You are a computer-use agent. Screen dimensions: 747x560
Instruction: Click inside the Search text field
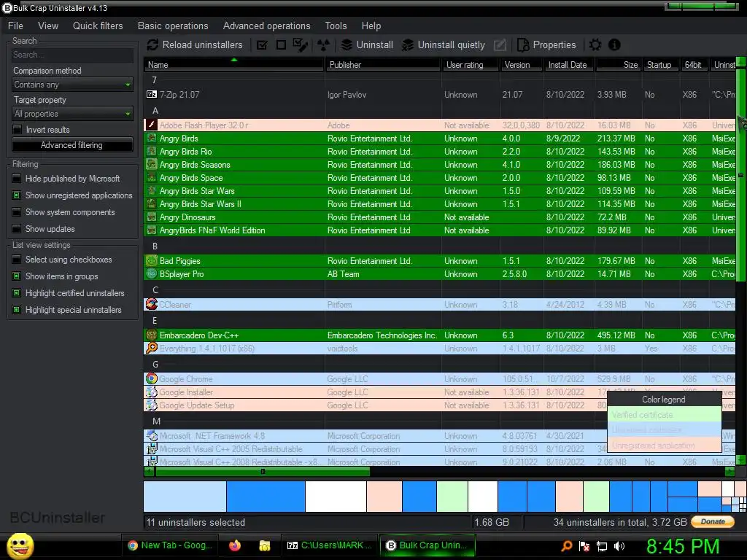pos(72,55)
